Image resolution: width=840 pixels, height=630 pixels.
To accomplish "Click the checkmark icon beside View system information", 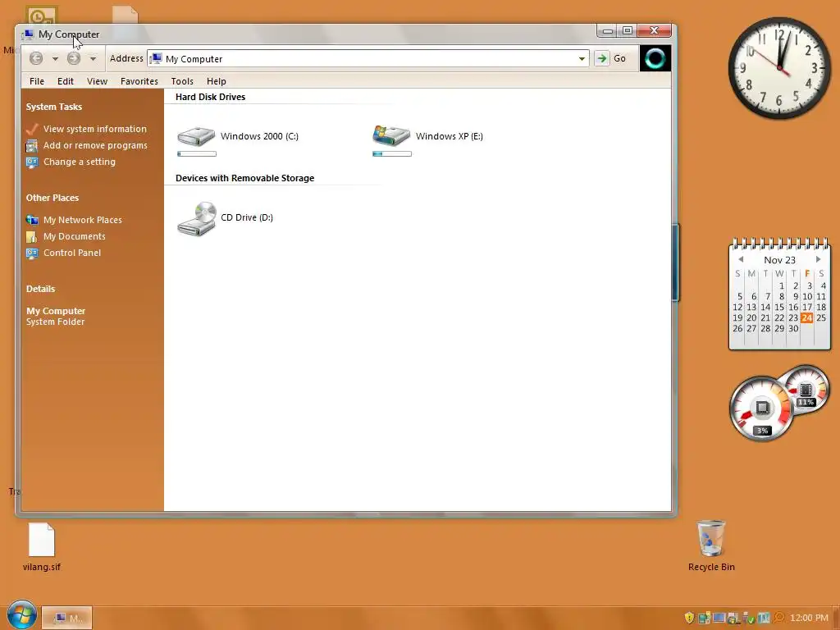I will click(x=32, y=129).
